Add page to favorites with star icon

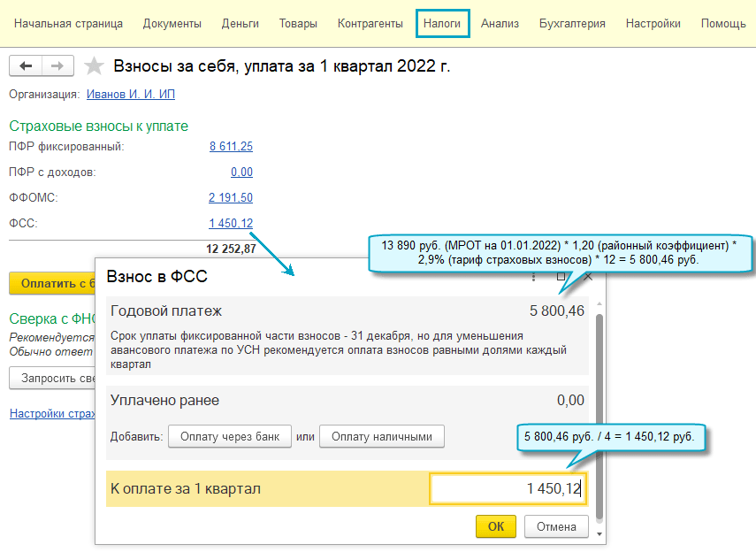click(94, 66)
